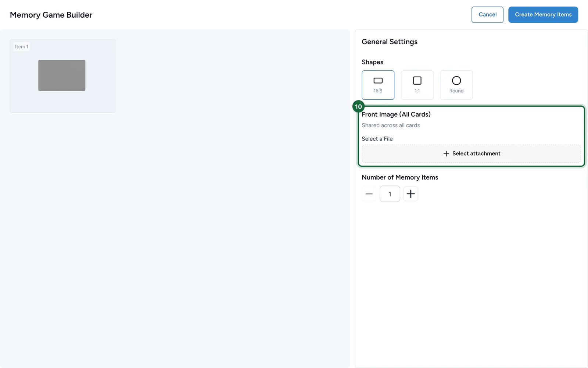Click the gray placeholder image on Item 1
This screenshot has height=368, width=588.
[62, 75]
